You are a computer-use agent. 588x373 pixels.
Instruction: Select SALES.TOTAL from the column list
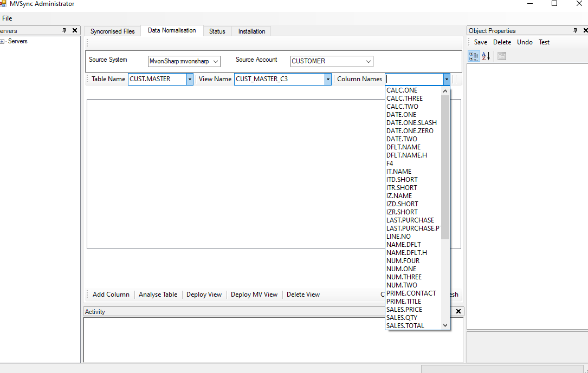tap(413, 326)
